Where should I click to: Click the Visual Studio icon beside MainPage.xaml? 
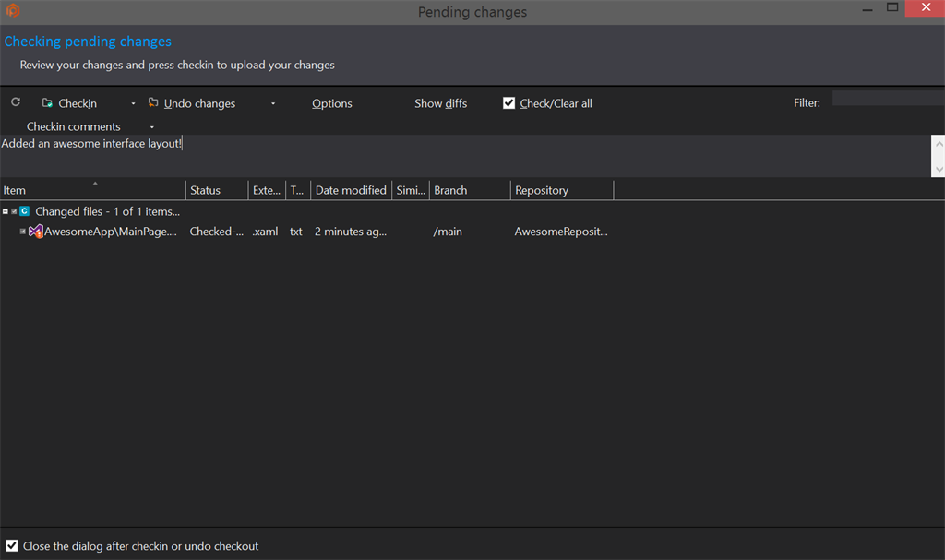point(35,231)
